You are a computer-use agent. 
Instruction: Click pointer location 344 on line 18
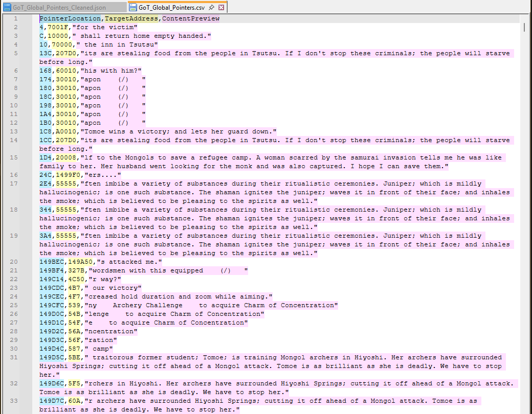46,210
